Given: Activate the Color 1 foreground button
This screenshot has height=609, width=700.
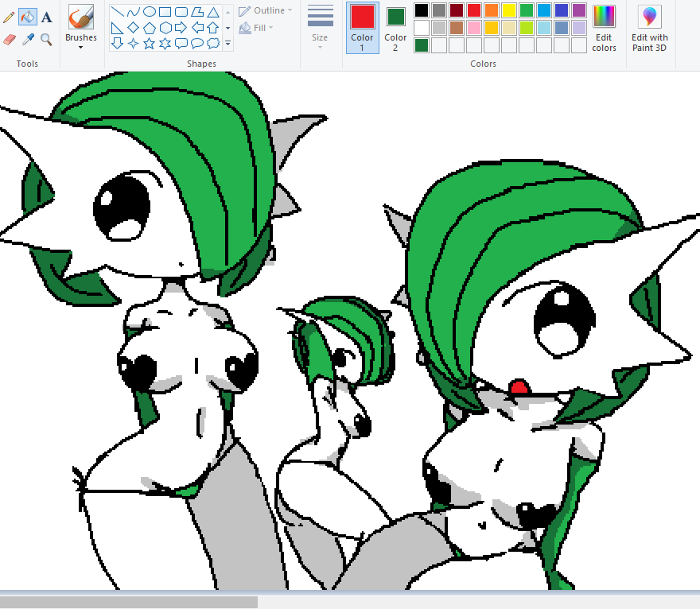Looking at the screenshot, I should pos(363,28).
